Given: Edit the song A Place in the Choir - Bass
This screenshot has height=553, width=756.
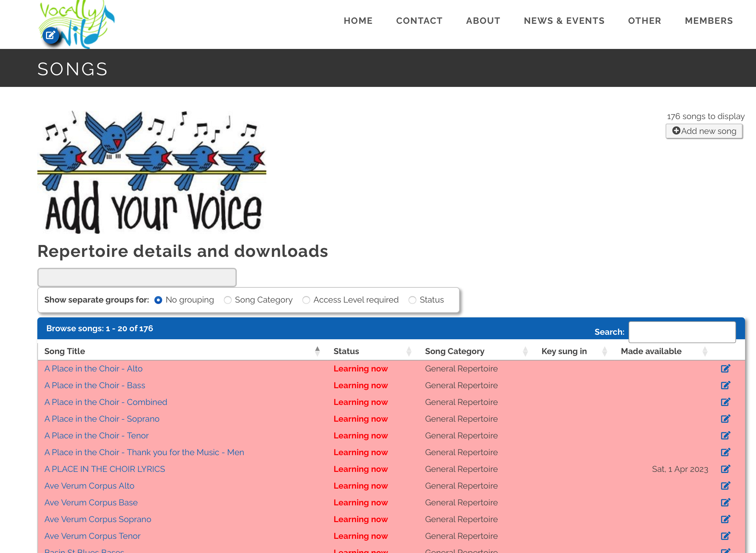Looking at the screenshot, I should (725, 385).
